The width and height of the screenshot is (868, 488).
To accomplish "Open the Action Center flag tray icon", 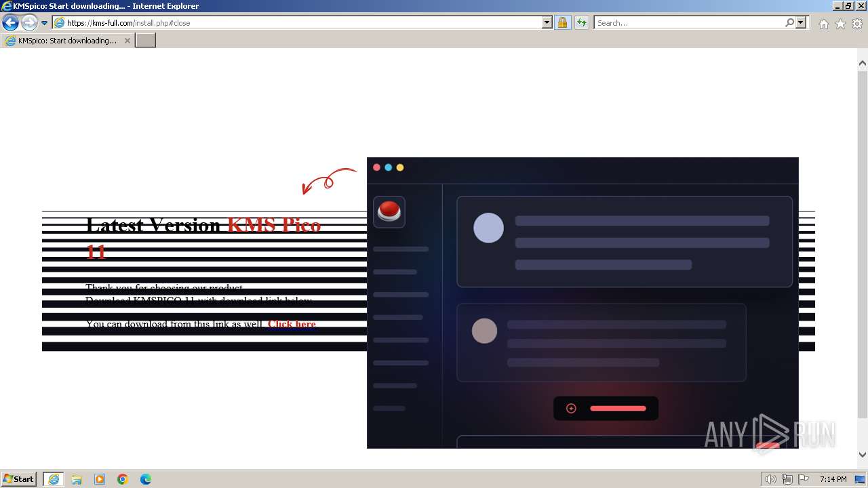I will pyautogui.click(x=804, y=479).
